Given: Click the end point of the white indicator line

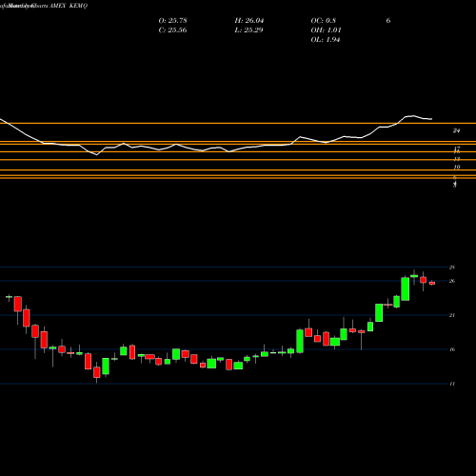Looking at the screenshot, I should 431,119.
